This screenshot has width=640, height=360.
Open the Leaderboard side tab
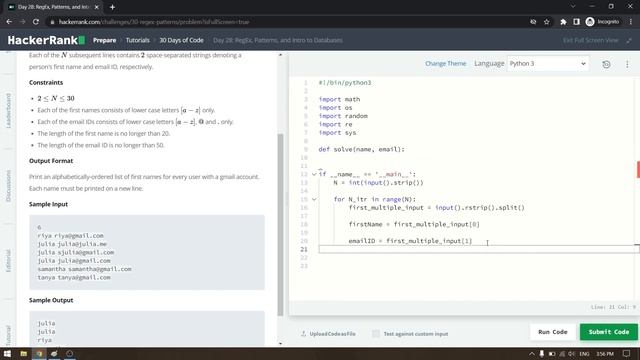(8, 111)
